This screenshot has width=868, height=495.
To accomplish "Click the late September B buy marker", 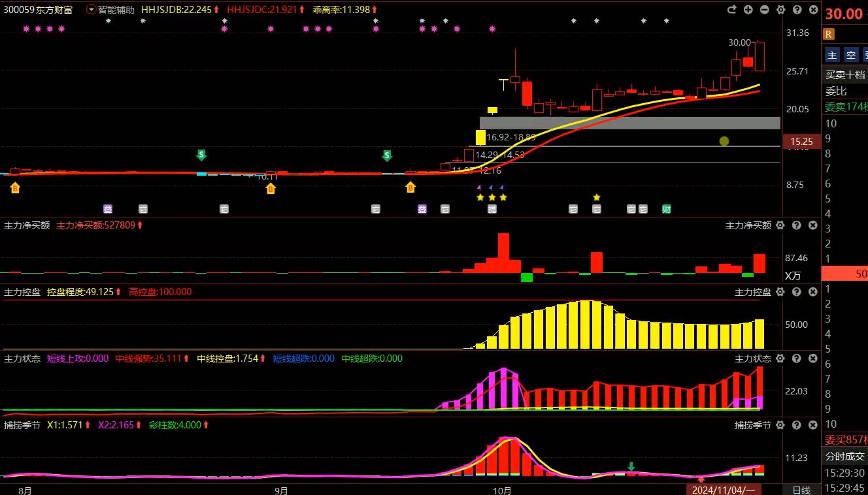I will point(410,187).
